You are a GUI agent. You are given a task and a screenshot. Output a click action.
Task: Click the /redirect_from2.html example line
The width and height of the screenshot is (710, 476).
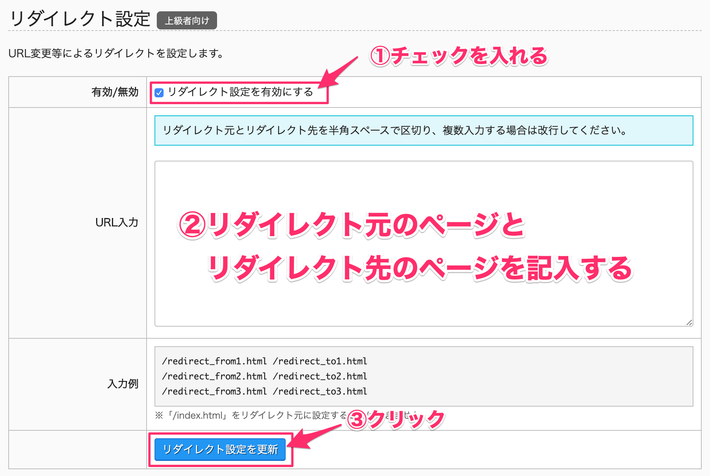coord(264,376)
